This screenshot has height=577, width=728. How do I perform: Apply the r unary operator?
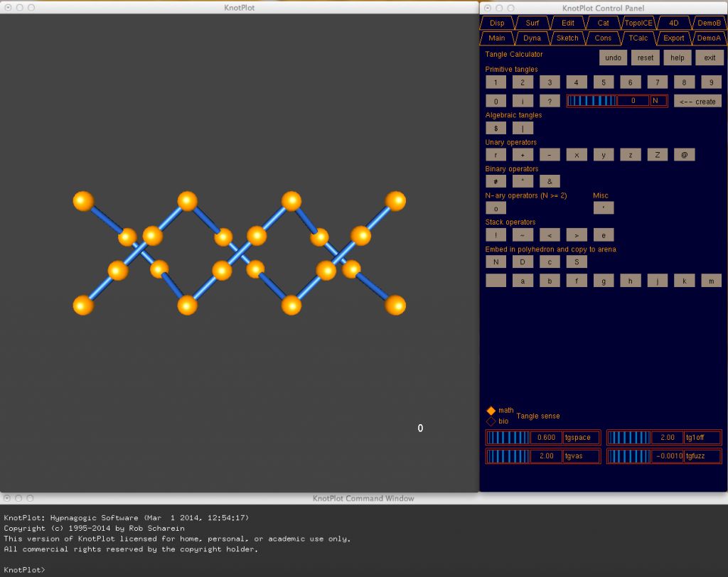click(496, 155)
